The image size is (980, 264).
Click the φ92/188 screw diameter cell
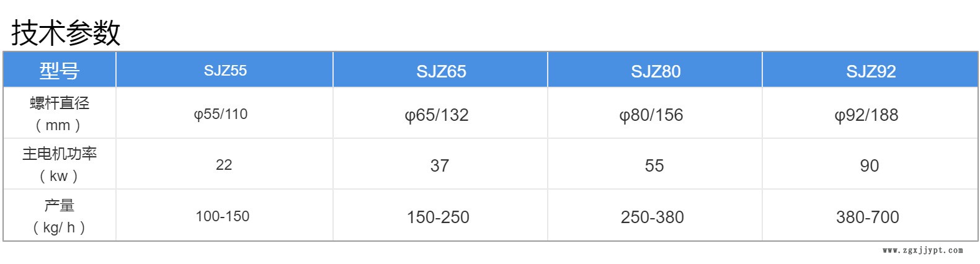866,115
